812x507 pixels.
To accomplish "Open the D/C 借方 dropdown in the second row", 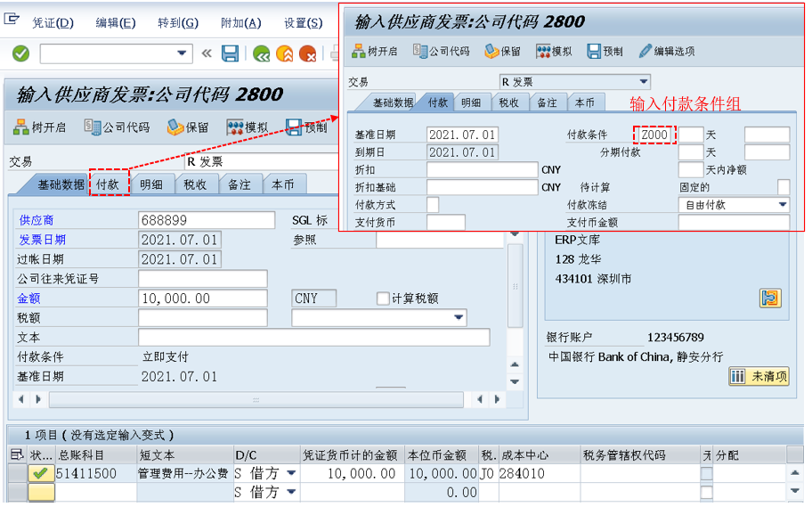I will click(x=291, y=492).
